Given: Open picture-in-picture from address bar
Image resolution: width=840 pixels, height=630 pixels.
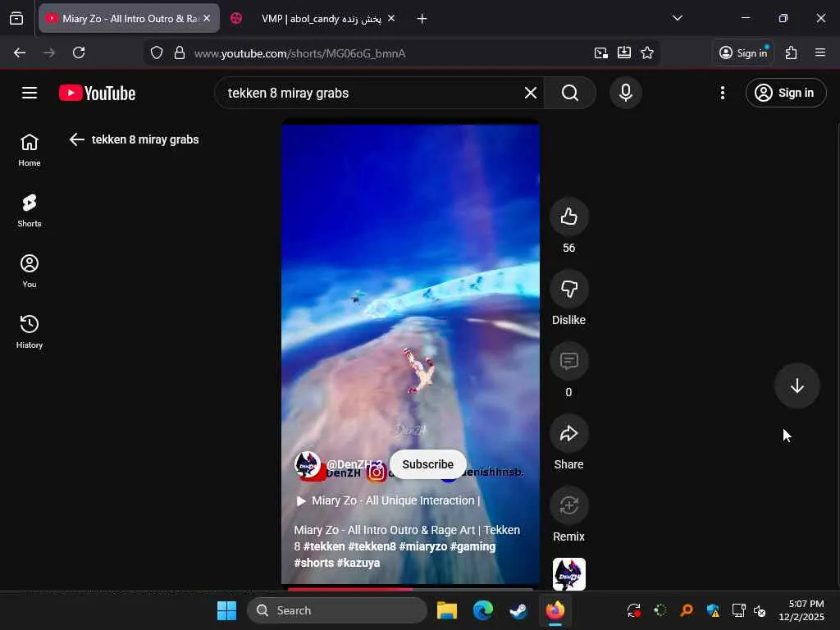Looking at the screenshot, I should point(601,52).
